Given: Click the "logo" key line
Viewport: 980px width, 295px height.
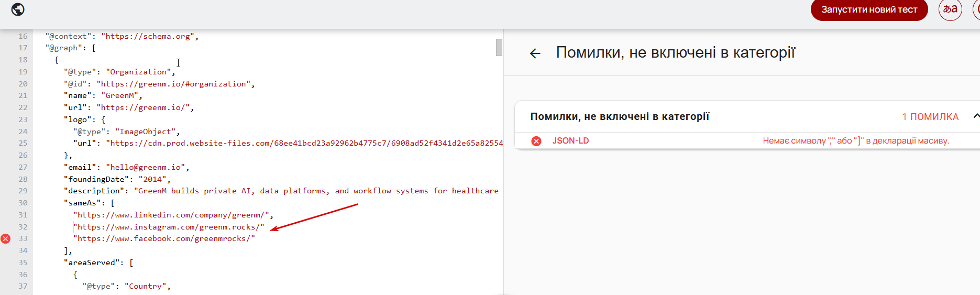Looking at the screenshot, I should 84,119.
